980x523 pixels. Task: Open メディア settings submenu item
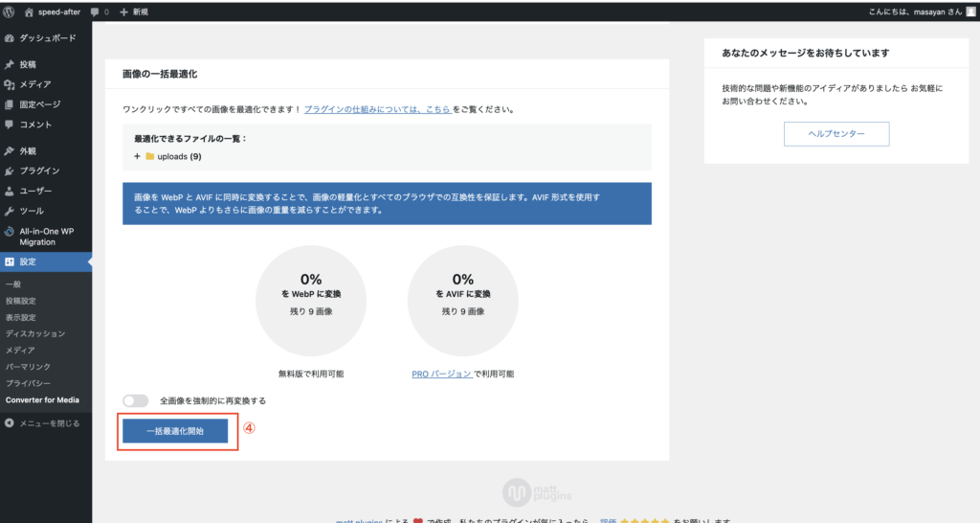(20, 351)
